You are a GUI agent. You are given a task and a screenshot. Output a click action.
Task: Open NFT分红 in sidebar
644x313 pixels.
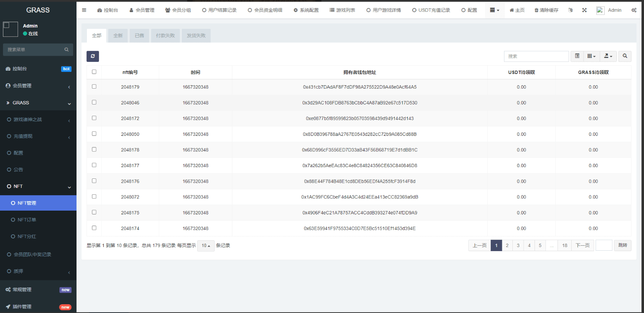(x=38, y=237)
